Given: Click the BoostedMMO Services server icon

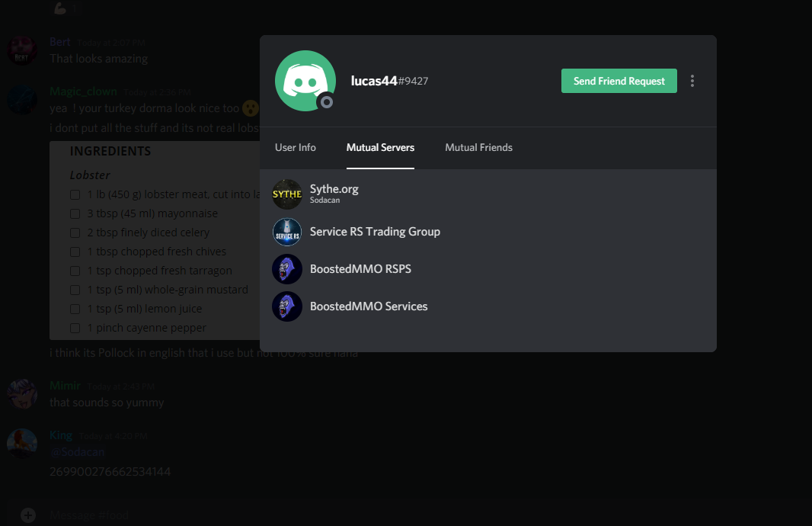Looking at the screenshot, I should (287, 306).
